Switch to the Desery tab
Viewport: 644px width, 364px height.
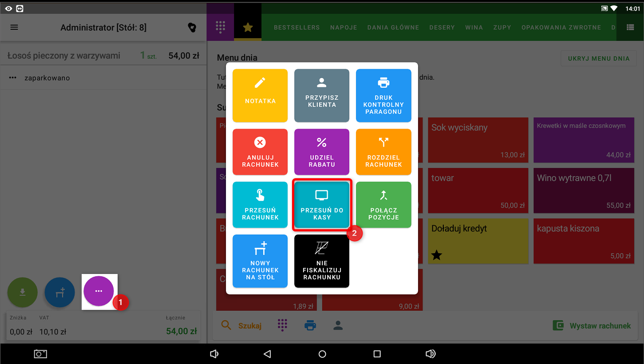(442, 27)
